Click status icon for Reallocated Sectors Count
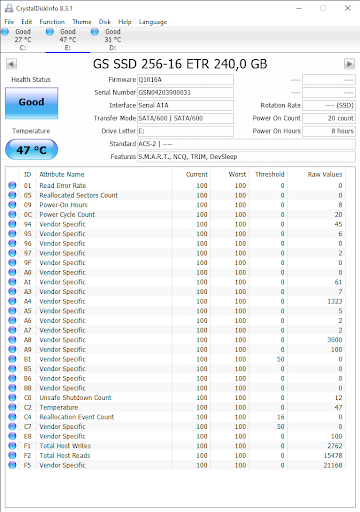 pos(12,195)
